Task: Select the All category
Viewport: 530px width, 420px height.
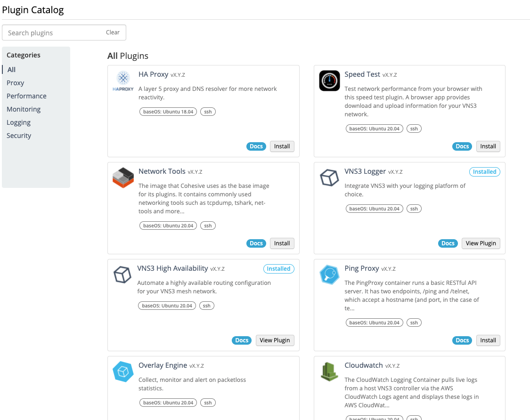Action: (11, 70)
